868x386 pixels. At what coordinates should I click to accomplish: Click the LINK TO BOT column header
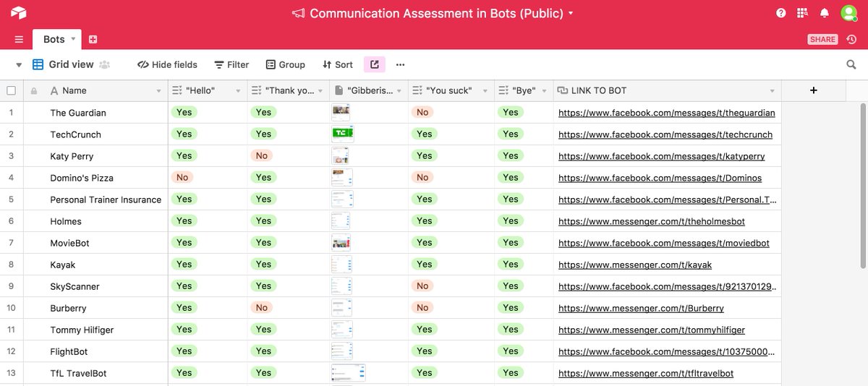coord(667,90)
